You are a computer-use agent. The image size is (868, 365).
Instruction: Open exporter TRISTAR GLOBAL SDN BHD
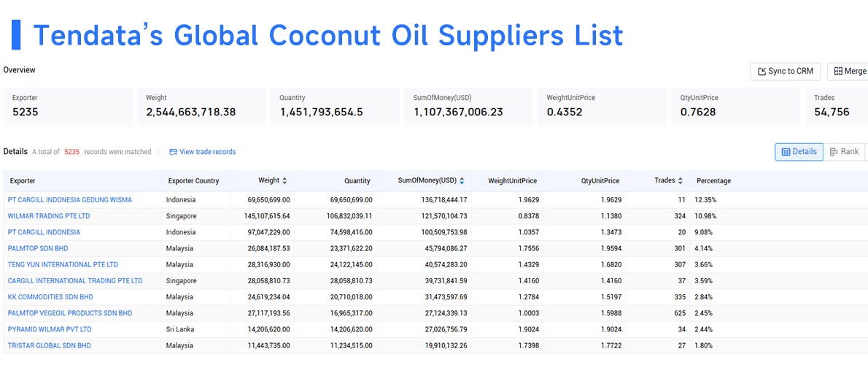tap(50, 345)
